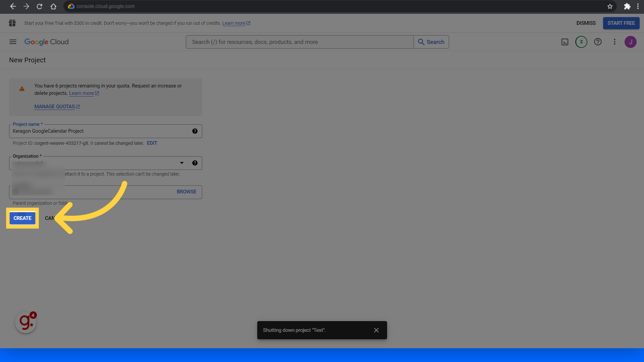Go forward in browser history
This screenshot has width=644, height=362.
pos(26,6)
